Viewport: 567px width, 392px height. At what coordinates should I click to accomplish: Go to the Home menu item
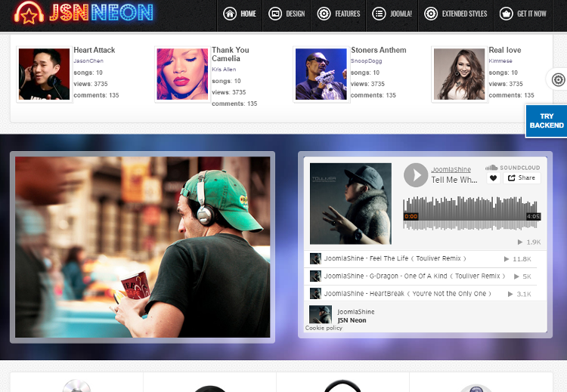pos(240,14)
